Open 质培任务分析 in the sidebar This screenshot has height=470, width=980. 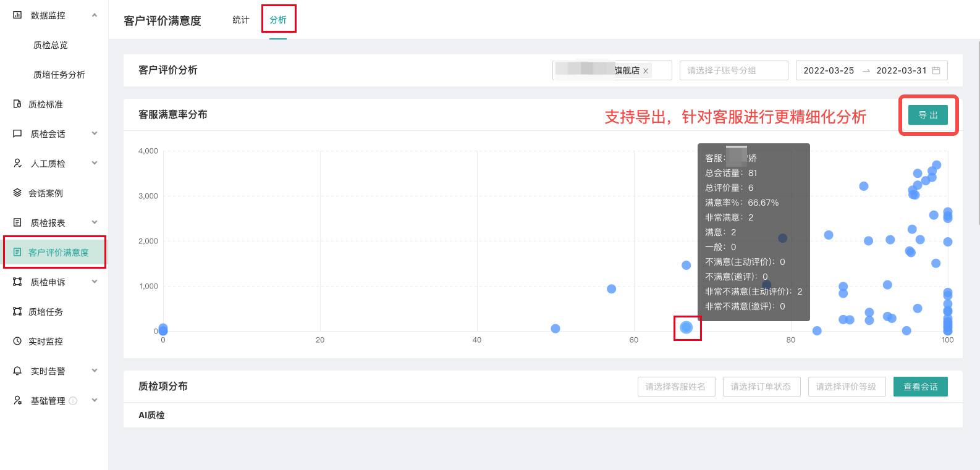[x=59, y=75]
